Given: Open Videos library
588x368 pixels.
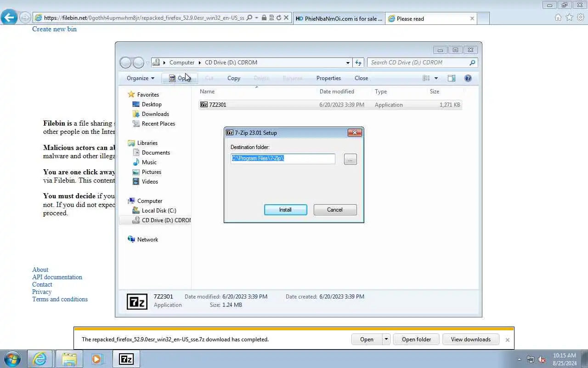Looking at the screenshot, I should pos(150,182).
